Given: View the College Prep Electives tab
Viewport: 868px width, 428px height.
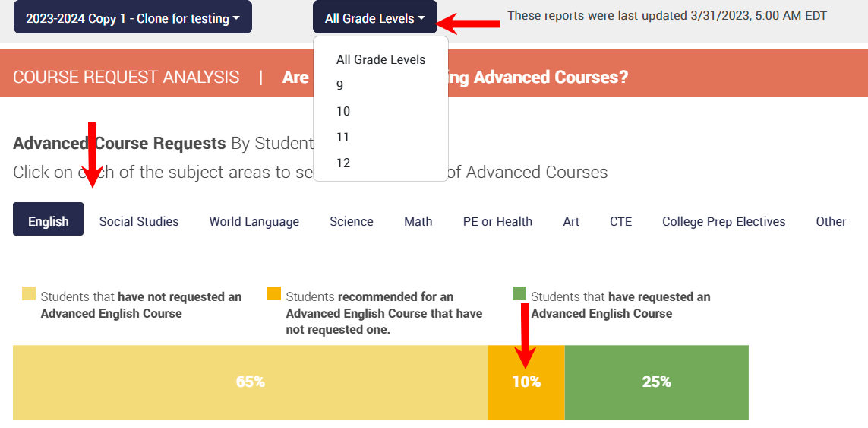Looking at the screenshot, I should [x=724, y=221].
